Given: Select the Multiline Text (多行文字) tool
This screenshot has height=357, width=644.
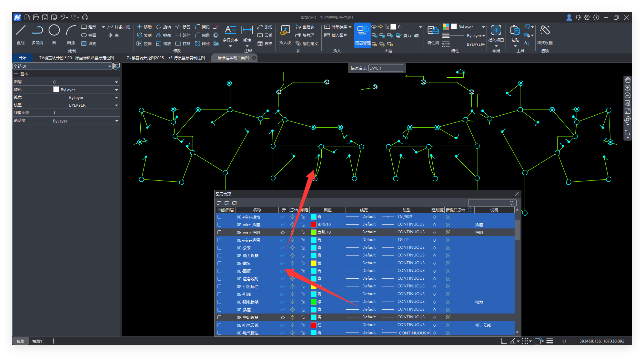Looking at the screenshot, I should [230, 31].
